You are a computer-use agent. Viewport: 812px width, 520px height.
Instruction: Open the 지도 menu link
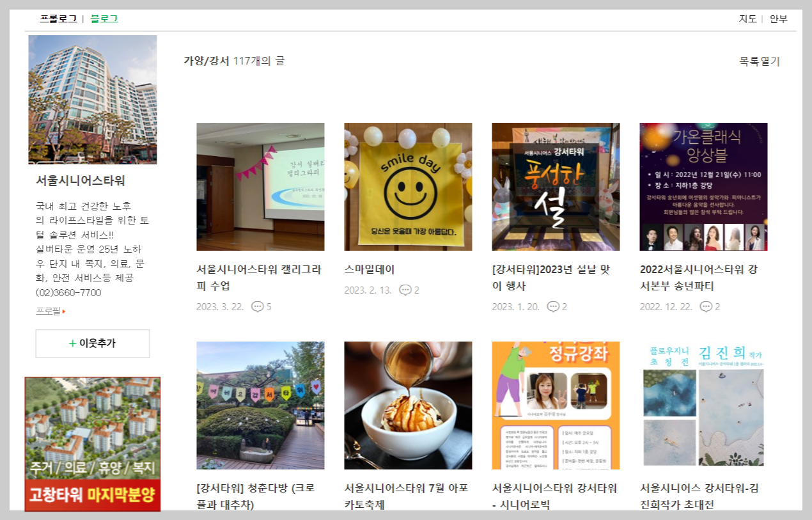pyautogui.click(x=747, y=19)
